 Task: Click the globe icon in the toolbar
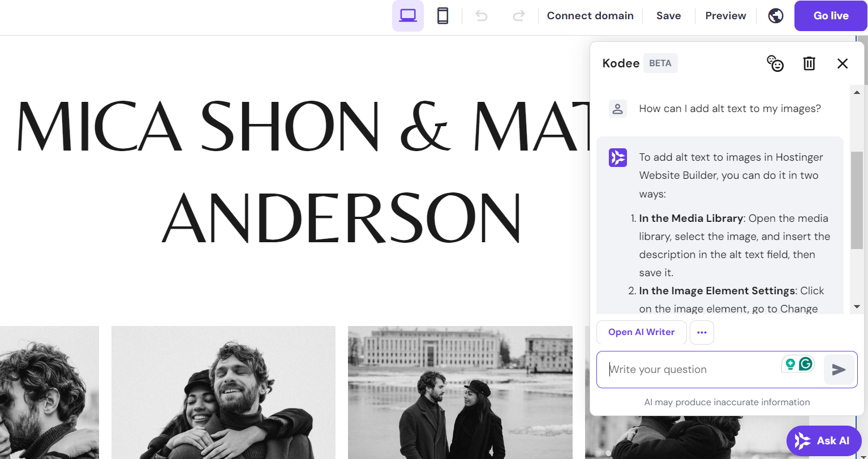click(775, 16)
